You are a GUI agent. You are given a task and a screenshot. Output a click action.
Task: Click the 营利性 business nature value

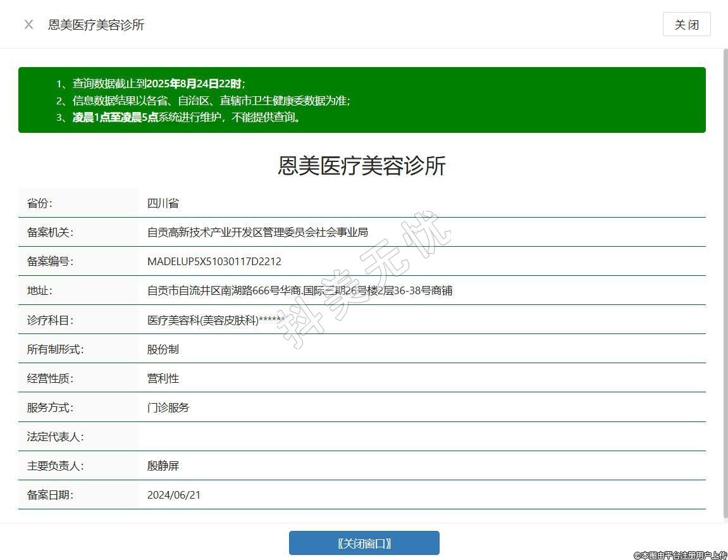point(163,378)
